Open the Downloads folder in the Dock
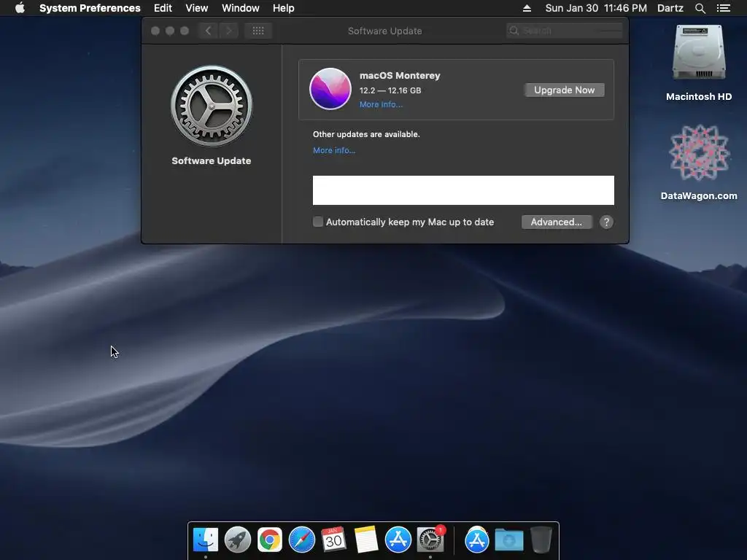The image size is (747, 560). pos(508,540)
